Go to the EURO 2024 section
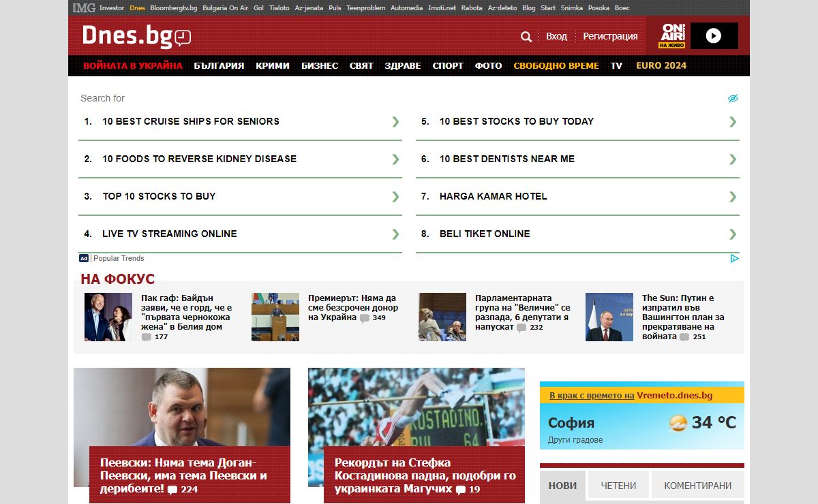Image resolution: width=818 pixels, height=504 pixels. 661,66
